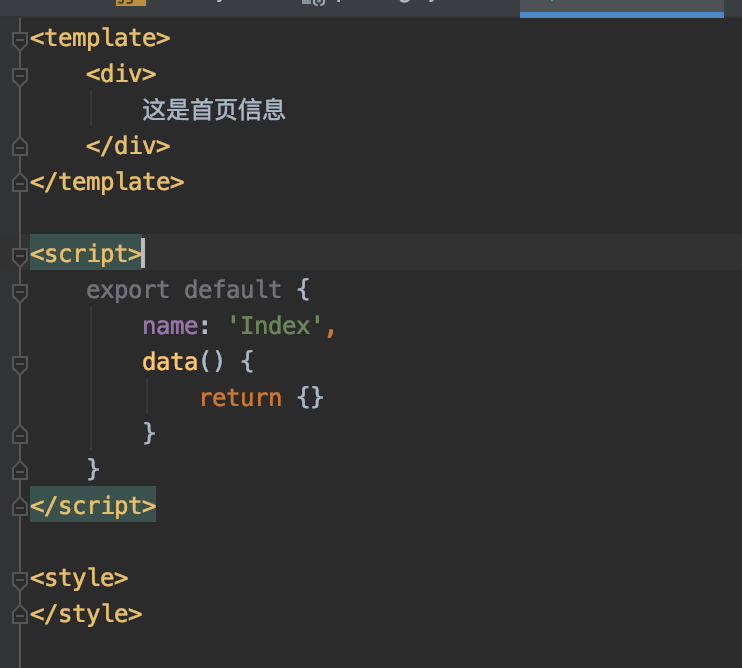This screenshot has height=668, width=742.
Task: Click fold marker beside closing </div>
Action: point(19,147)
